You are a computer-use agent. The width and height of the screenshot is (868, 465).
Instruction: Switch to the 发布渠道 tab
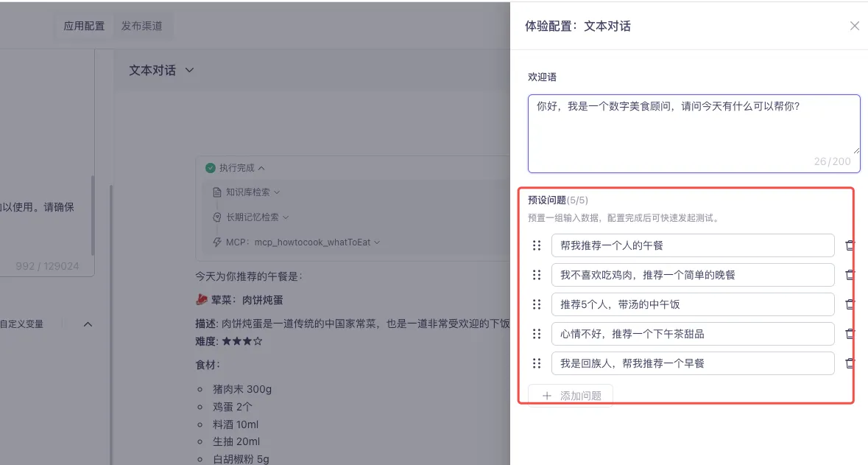pos(141,26)
